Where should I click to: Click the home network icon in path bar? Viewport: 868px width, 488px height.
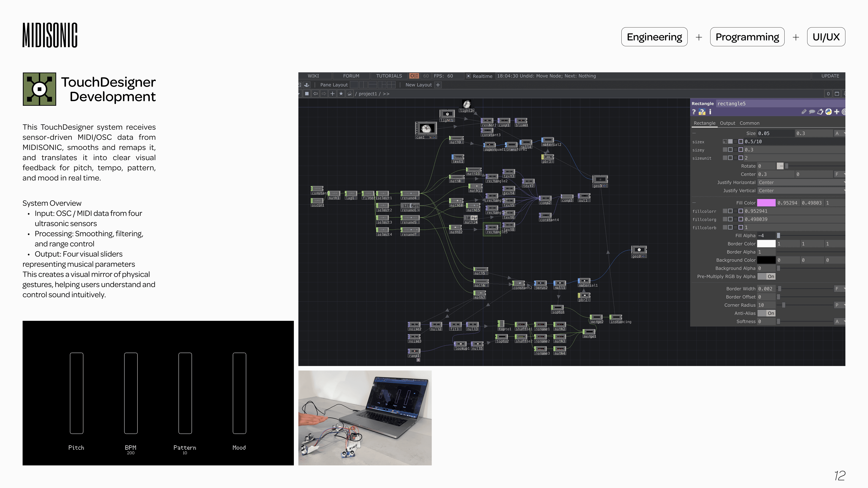[x=349, y=94]
